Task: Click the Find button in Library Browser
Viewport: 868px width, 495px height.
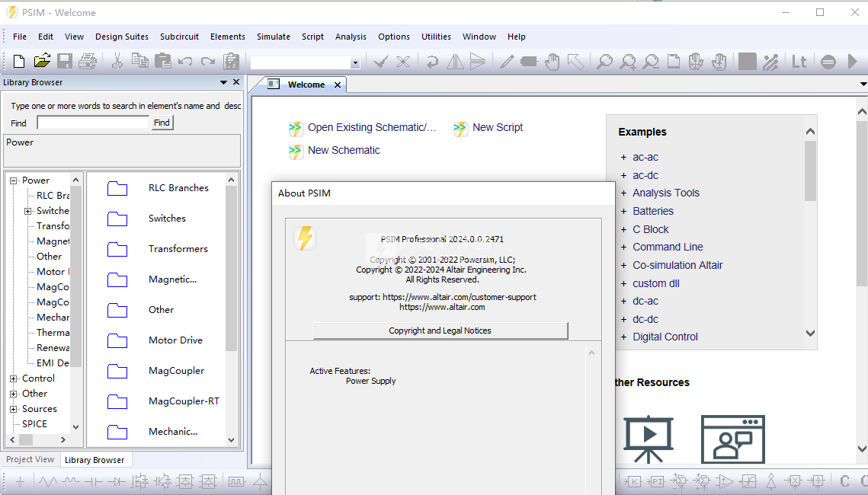Action: [162, 123]
